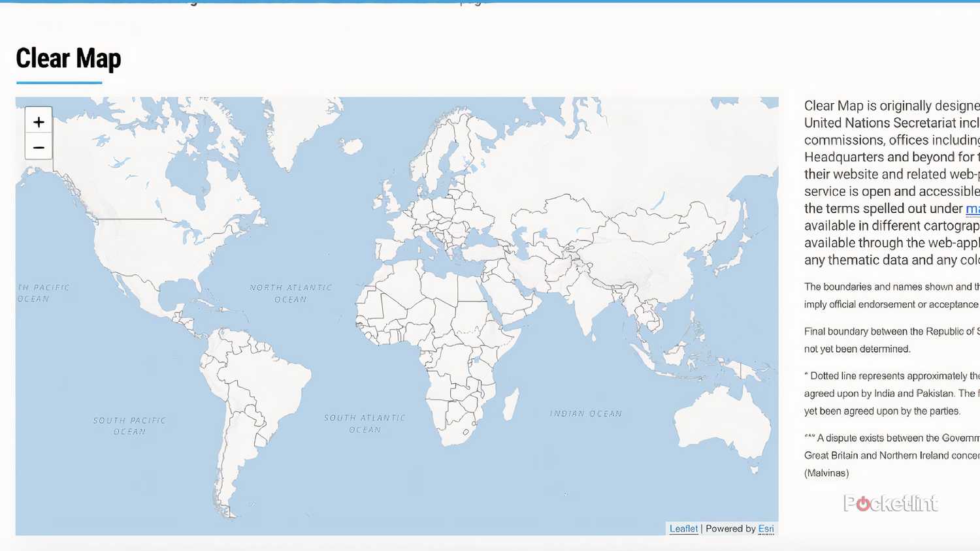This screenshot has width=980, height=551.
Task: Open the Leaflet attribution link
Action: point(683,529)
